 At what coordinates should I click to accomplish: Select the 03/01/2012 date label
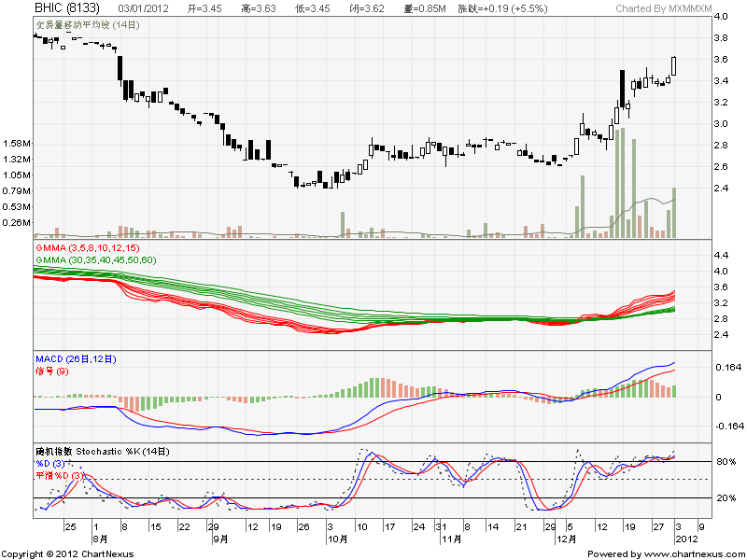(x=145, y=8)
